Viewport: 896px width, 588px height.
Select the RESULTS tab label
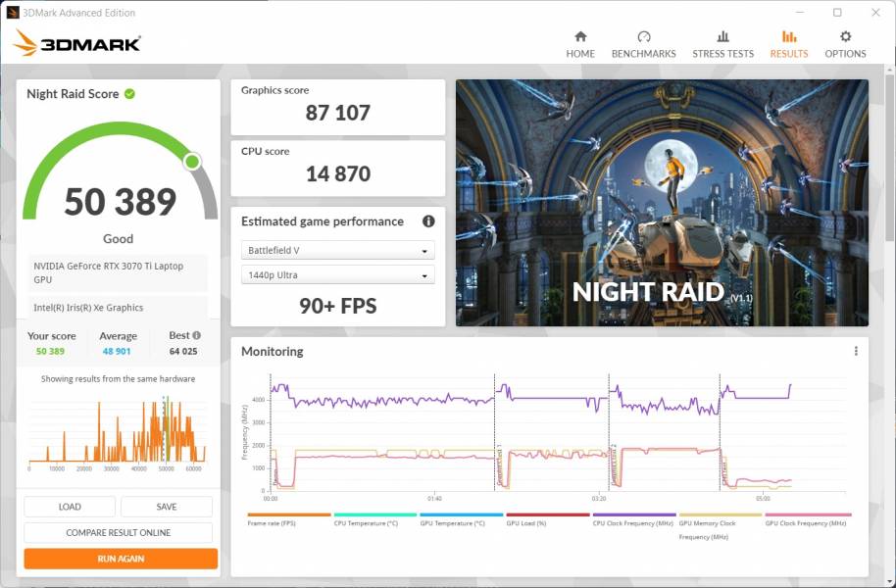pos(789,54)
